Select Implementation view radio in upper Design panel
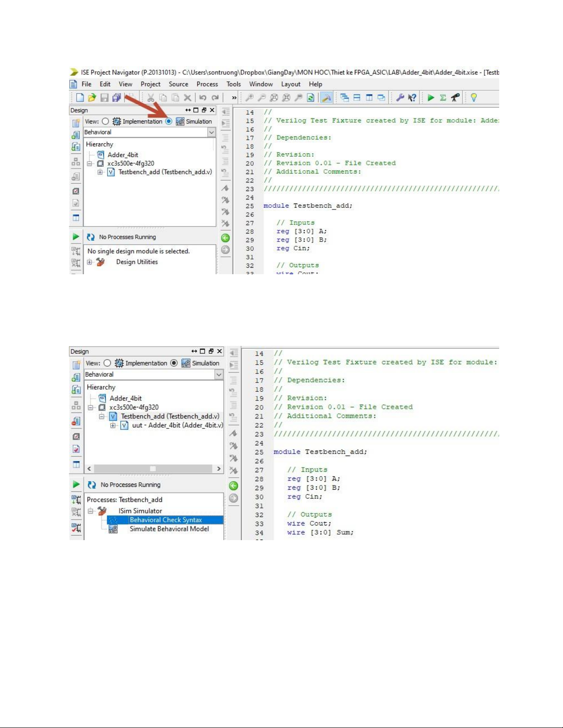Screen dimensions: 563x728 105,121
